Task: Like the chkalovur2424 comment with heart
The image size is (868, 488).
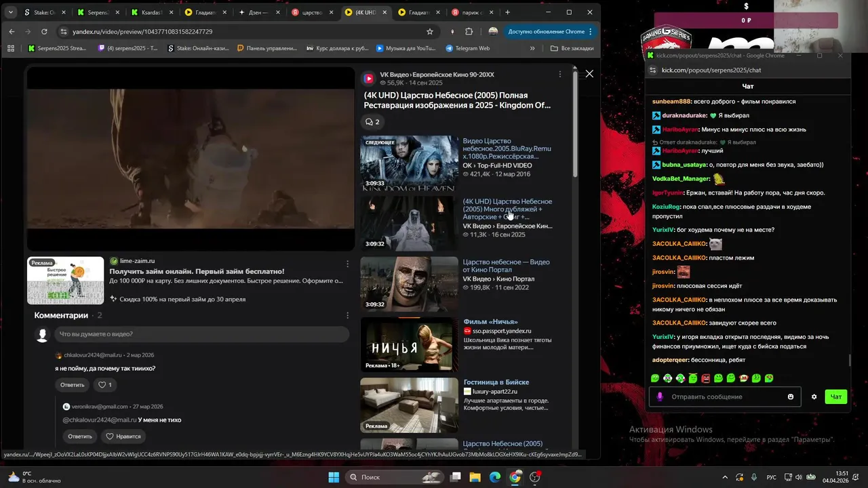Action: 105,384
